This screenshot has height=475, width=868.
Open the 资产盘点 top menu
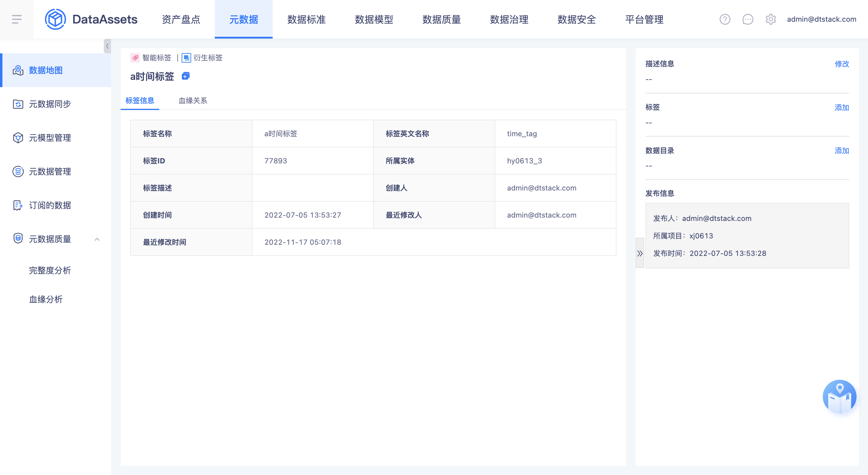coord(181,19)
